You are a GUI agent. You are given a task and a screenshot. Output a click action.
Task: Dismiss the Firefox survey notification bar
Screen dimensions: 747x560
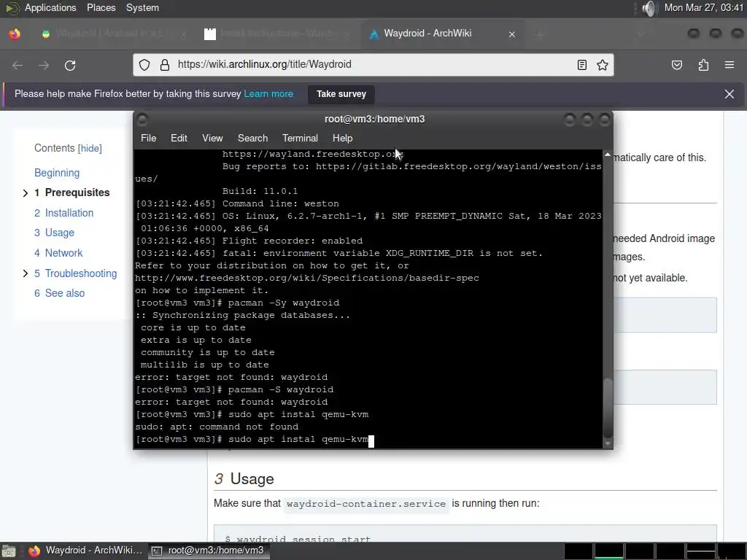(x=729, y=94)
